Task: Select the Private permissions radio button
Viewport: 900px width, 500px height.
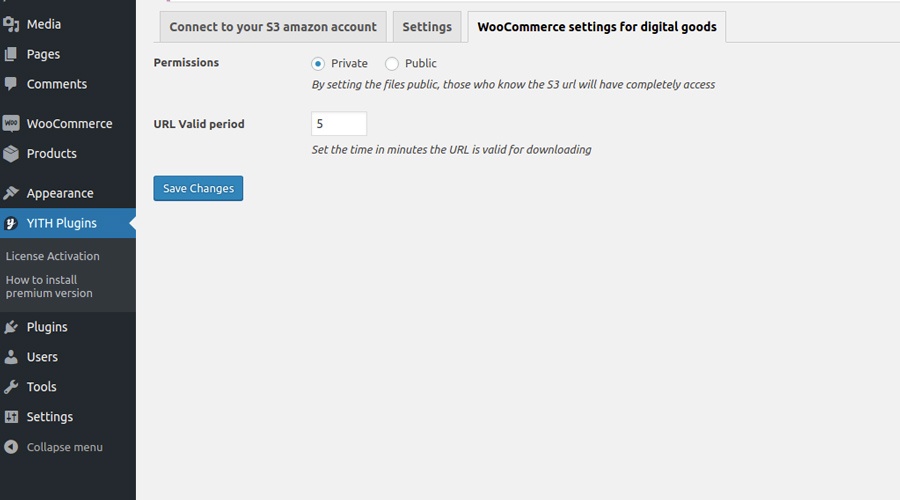Action: pos(317,64)
